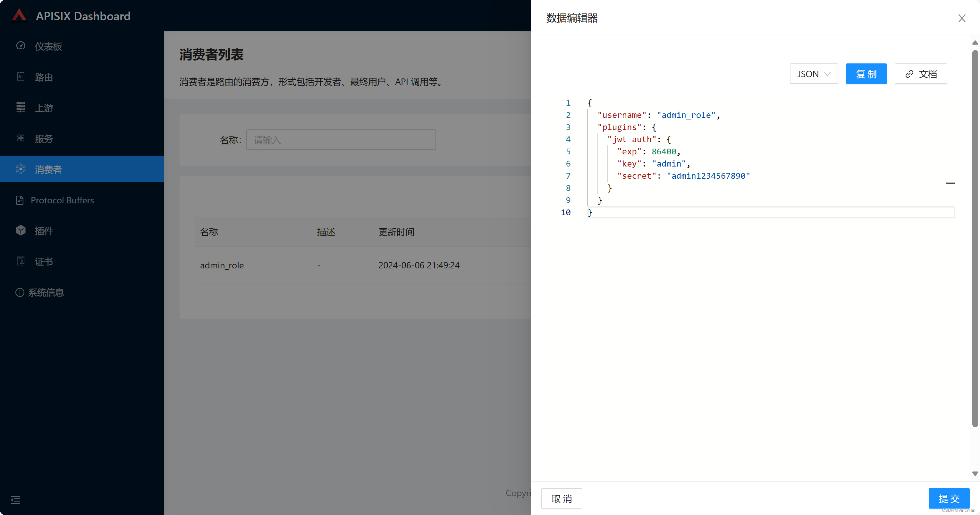Close the 数据编辑器 data editor
The image size is (980, 515).
tap(962, 18)
